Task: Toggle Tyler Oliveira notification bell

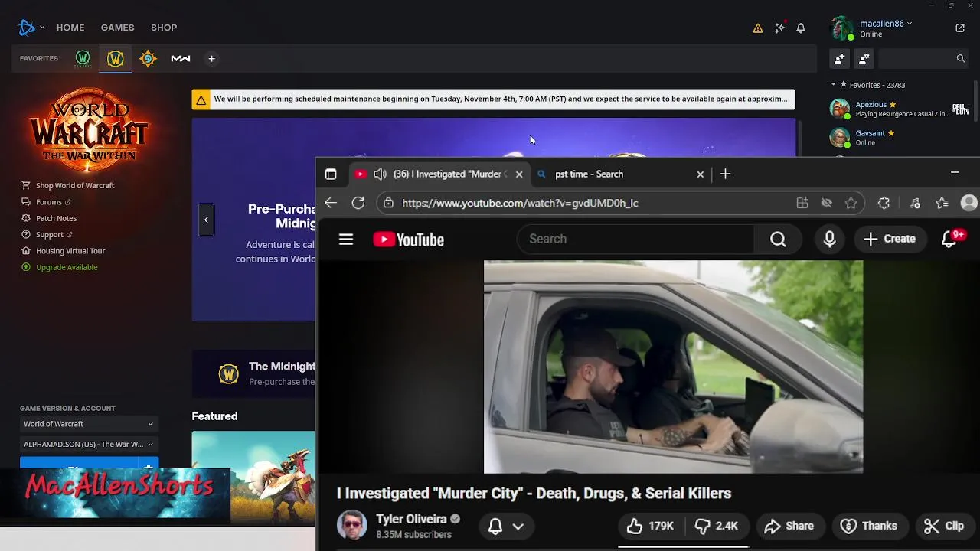Action: [x=495, y=527]
